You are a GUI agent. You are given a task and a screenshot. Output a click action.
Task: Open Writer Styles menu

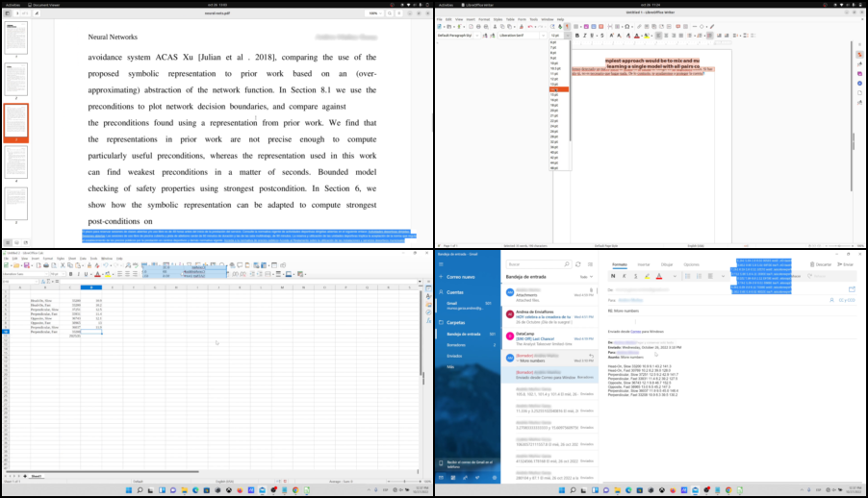[498, 19]
